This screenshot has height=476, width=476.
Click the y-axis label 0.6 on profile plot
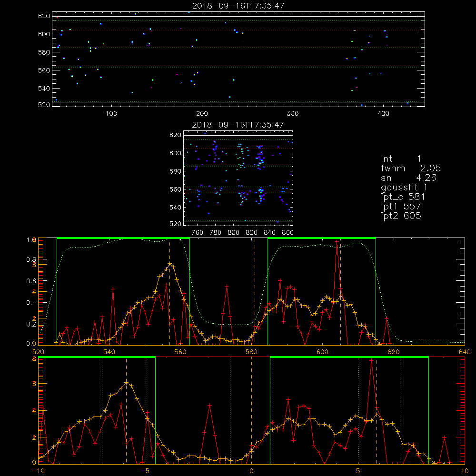click(x=31, y=281)
